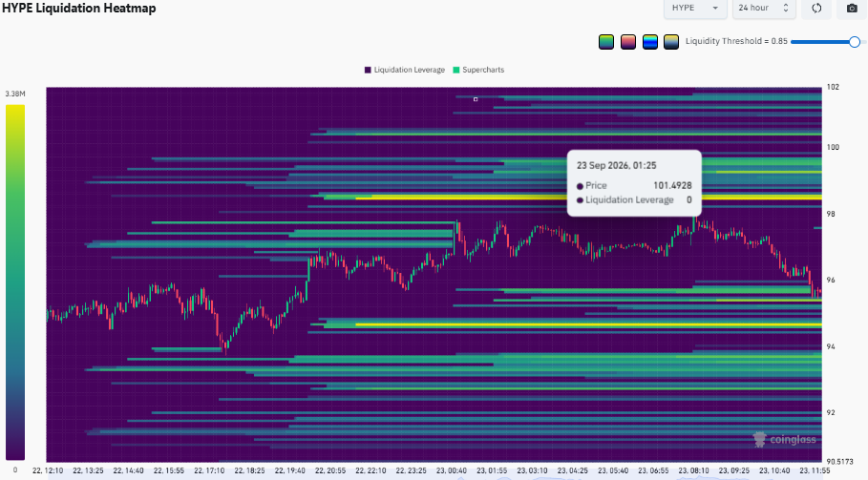Click the 23, 08:10 time axis label

pos(693,470)
